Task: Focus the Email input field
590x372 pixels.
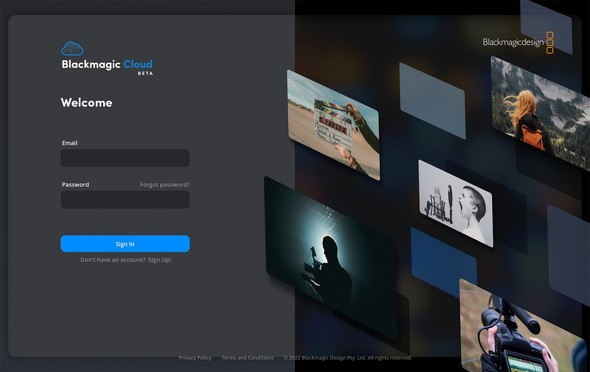Action: point(125,158)
